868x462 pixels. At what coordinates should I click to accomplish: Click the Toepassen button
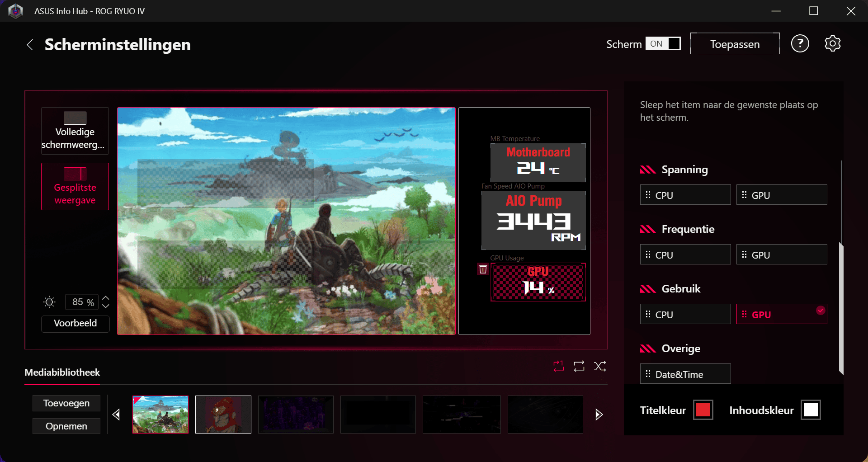click(x=735, y=44)
